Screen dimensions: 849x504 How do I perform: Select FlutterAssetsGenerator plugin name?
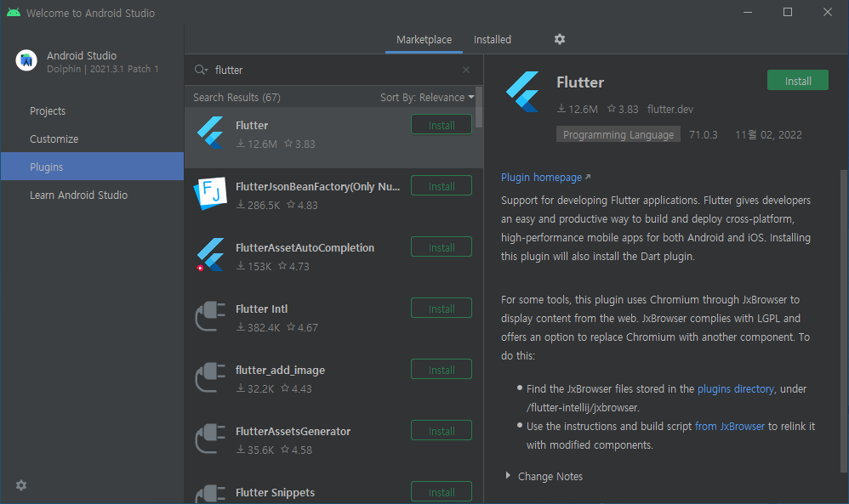293,431
